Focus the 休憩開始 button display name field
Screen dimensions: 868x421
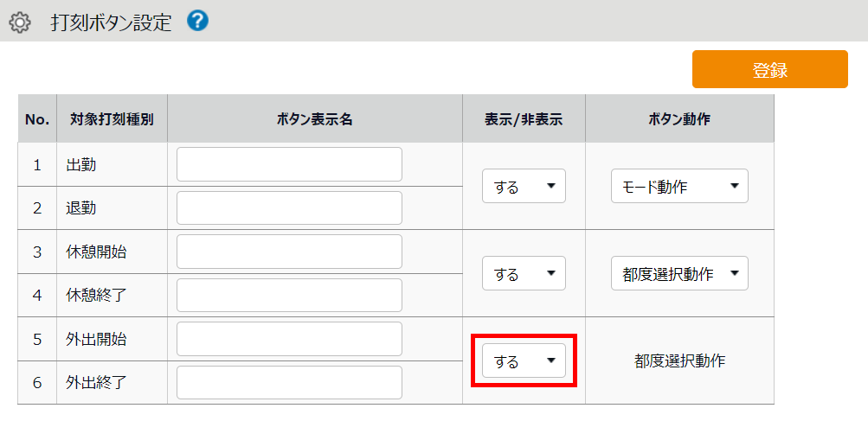tap(289, 252)
